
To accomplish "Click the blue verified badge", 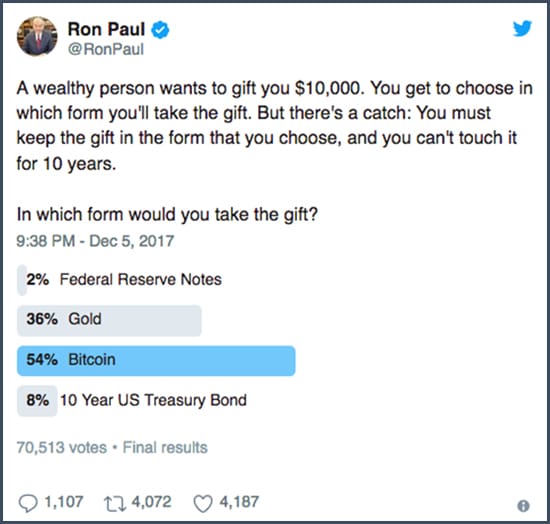I will click(x=160, y=29).
